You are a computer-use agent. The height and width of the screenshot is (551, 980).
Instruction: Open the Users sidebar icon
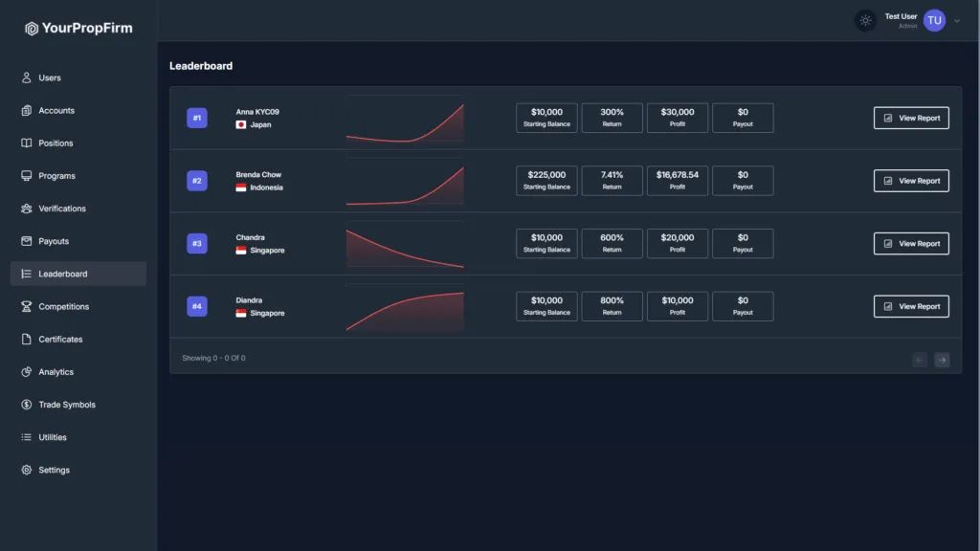pos(26,77)
